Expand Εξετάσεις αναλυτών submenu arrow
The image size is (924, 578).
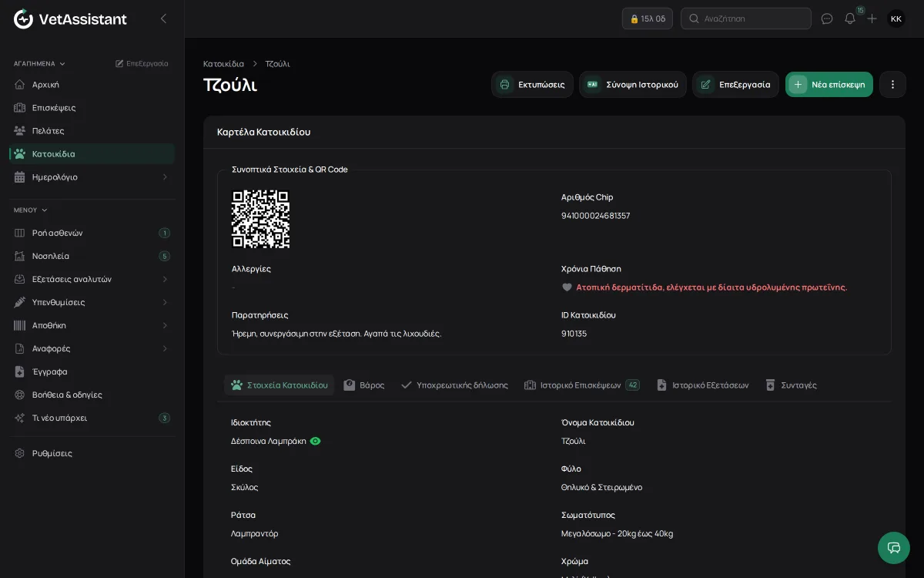(165, 279)
